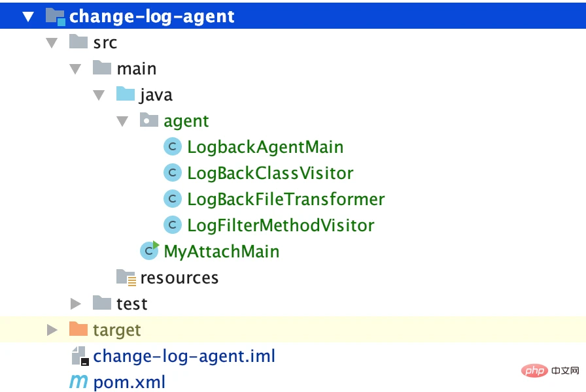Viewport: 586px width, 392px height.
Task: Click the class icon beside LogBackClassVisitor
Action: [172, 172]
